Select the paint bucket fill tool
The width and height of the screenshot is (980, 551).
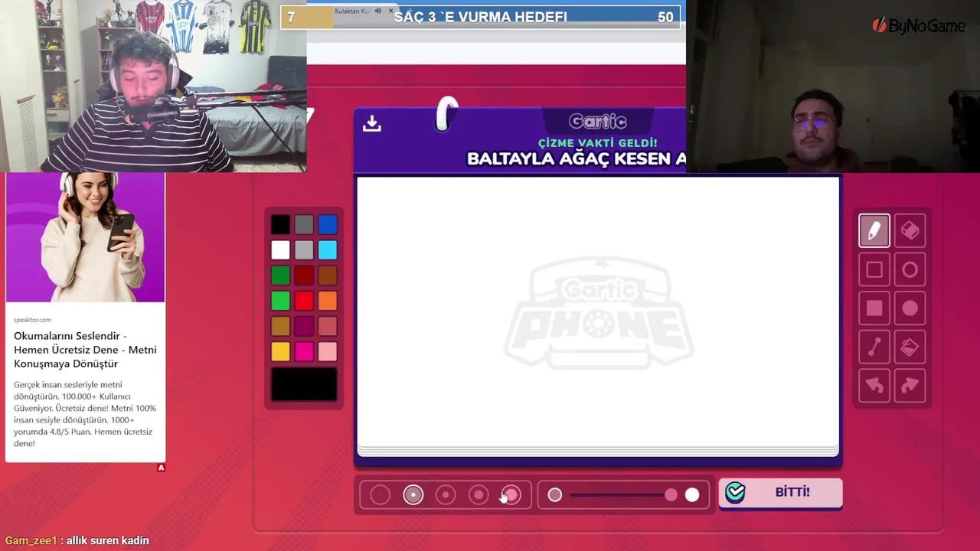coord(910,346)
